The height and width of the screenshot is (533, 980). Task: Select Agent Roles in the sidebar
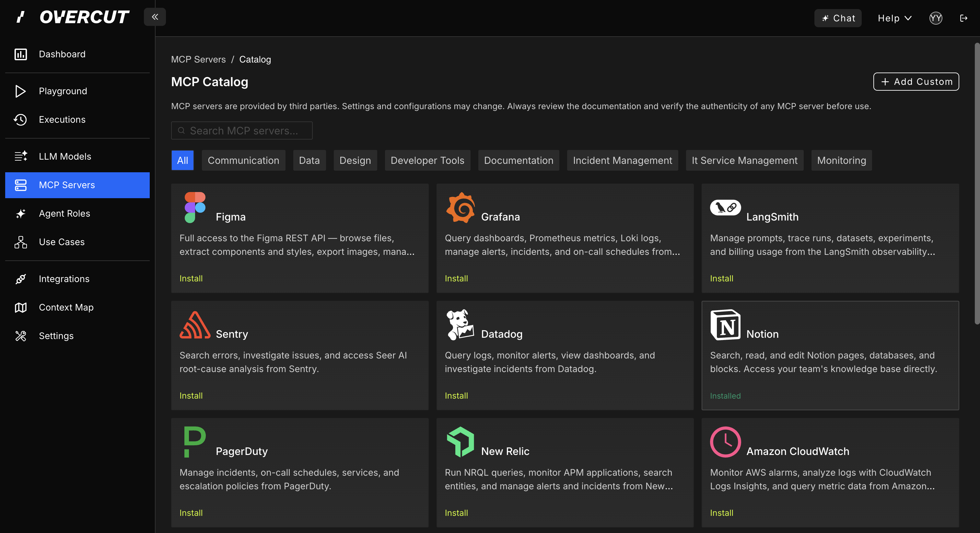65,213
